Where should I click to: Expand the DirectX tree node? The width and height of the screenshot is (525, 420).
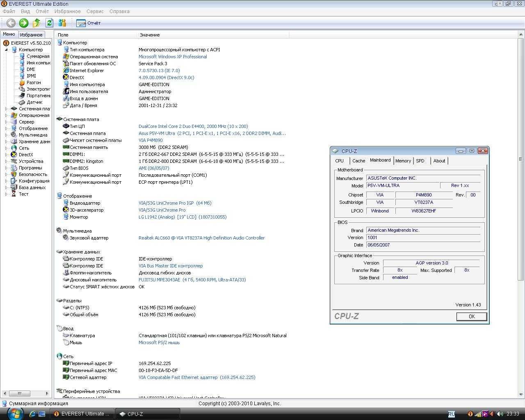coord(7,155)
